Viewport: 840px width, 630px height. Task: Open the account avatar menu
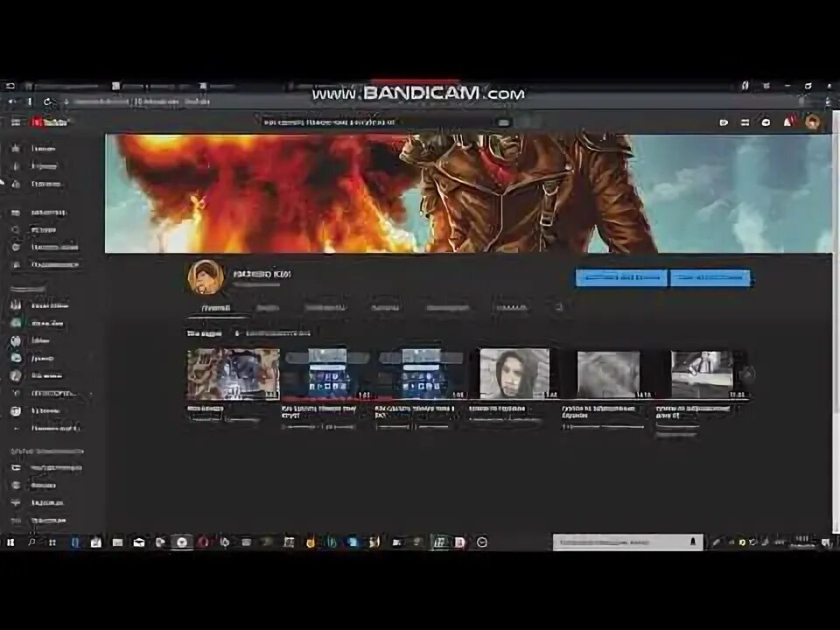point(812,122)
